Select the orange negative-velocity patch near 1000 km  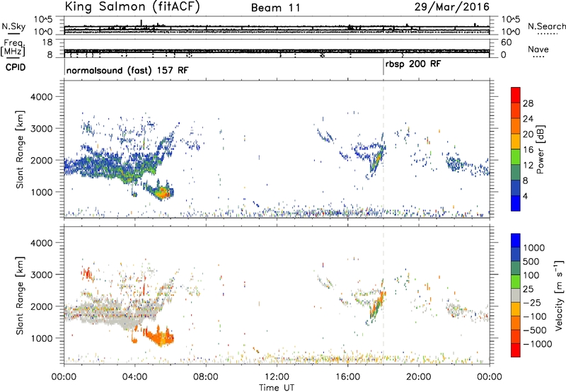pyautogui.click(x=159, y=336)
